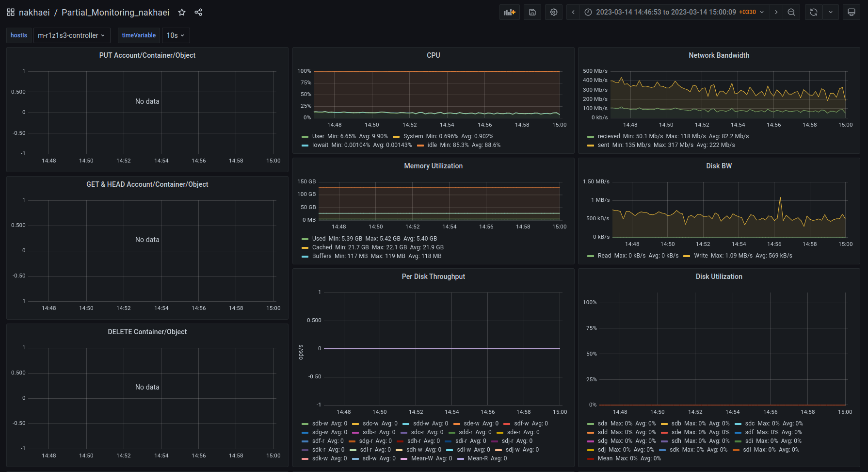The image size is (868, 472).
Task: Expand the refresh interval dropdown
Action: [x=831, y=12]
